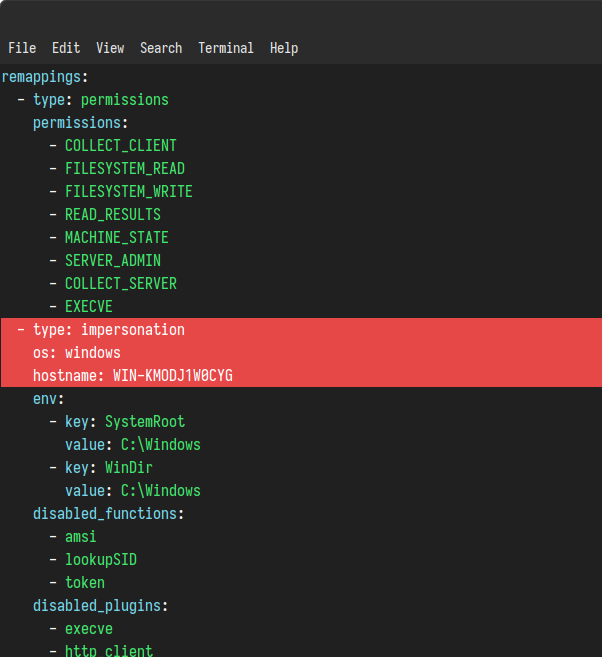The image size is (602, 657).
Task: Open the Terminal menu
Action: click(x=226, y=48)
